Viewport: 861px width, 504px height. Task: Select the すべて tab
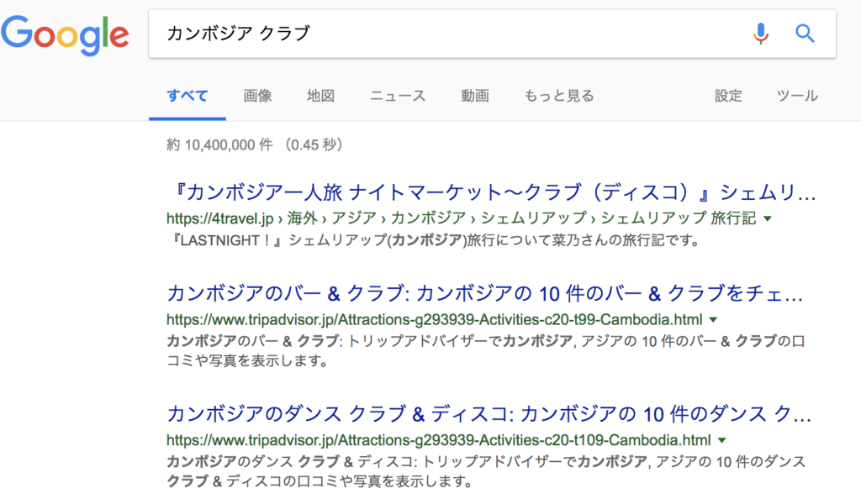[x=188, y=96]
